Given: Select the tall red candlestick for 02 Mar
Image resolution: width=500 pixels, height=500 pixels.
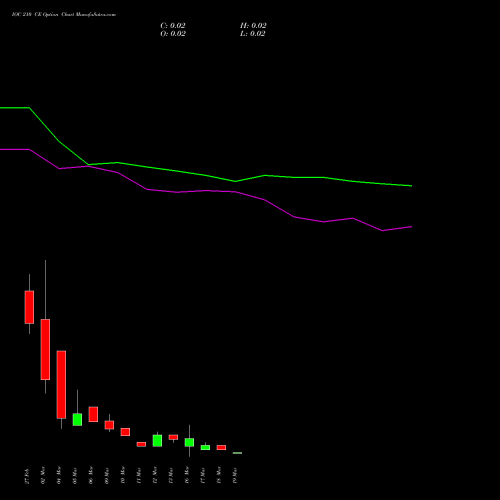Looking at the screenshot, I should (x=45, y=349).
